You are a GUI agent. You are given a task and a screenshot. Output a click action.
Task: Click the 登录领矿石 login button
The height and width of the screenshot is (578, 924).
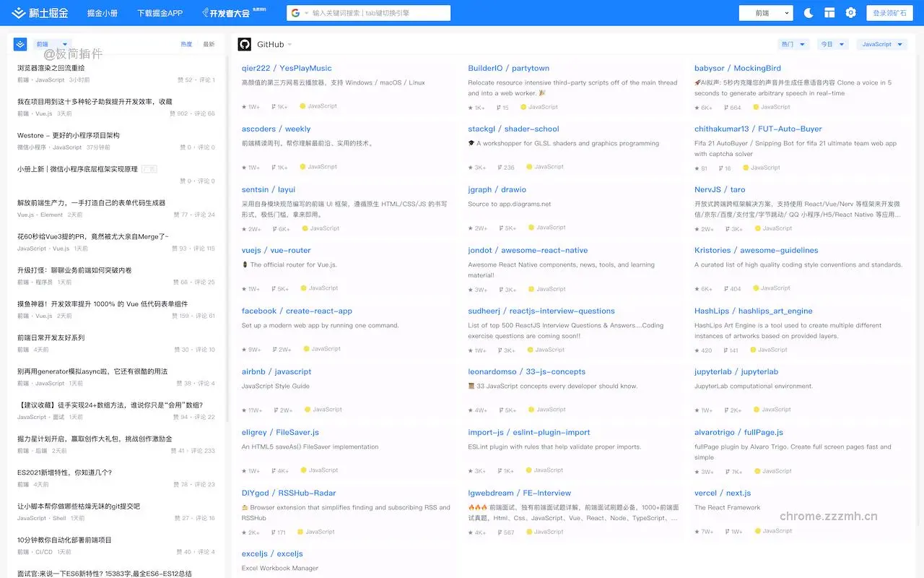889,13
